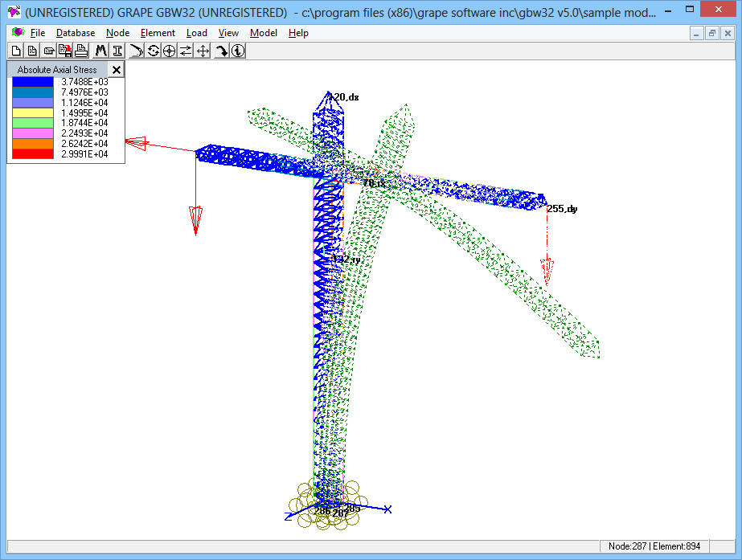Click the new blank document icon
742x560 pixels.
tap(16, 51)
